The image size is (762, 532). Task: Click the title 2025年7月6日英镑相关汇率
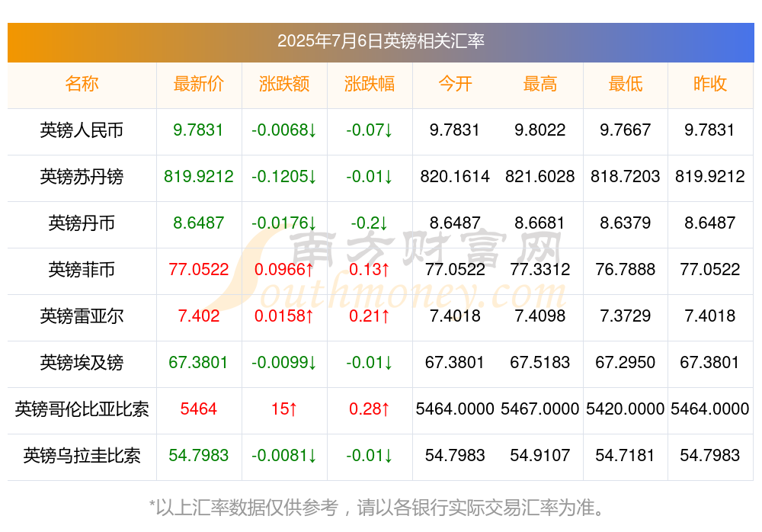click(380, 41)
